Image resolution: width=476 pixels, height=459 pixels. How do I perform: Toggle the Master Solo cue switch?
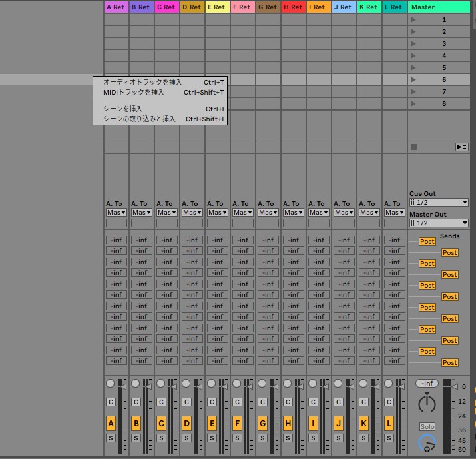coord(427,427)
